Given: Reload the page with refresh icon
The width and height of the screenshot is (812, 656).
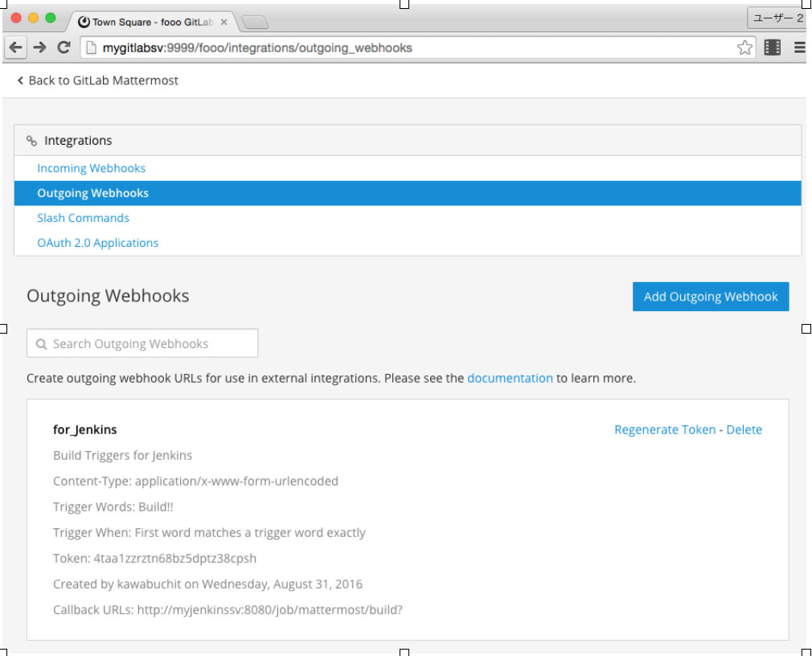Looking at the screenshot, I should [x=64, y=47].
